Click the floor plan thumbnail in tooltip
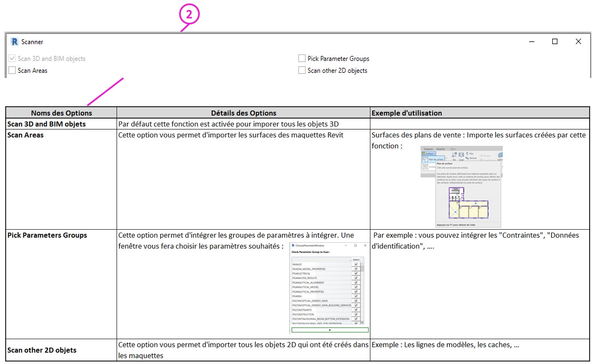 [x=468, y=203]
